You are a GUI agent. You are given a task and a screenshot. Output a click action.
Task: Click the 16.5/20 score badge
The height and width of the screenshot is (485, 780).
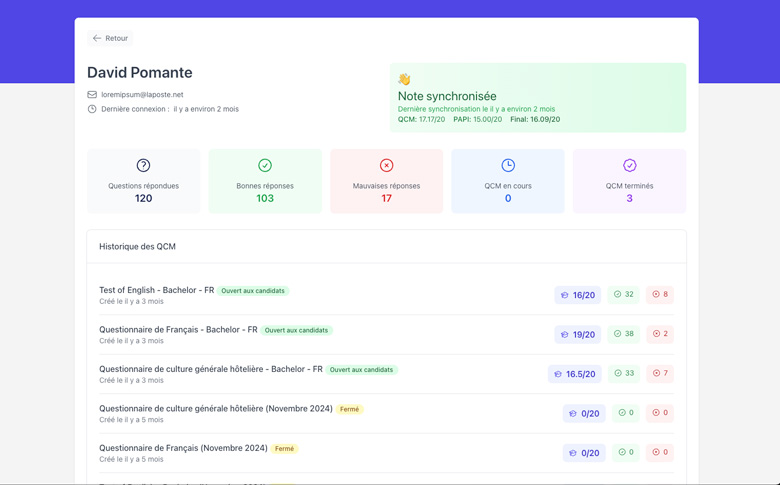click(574, 374)
